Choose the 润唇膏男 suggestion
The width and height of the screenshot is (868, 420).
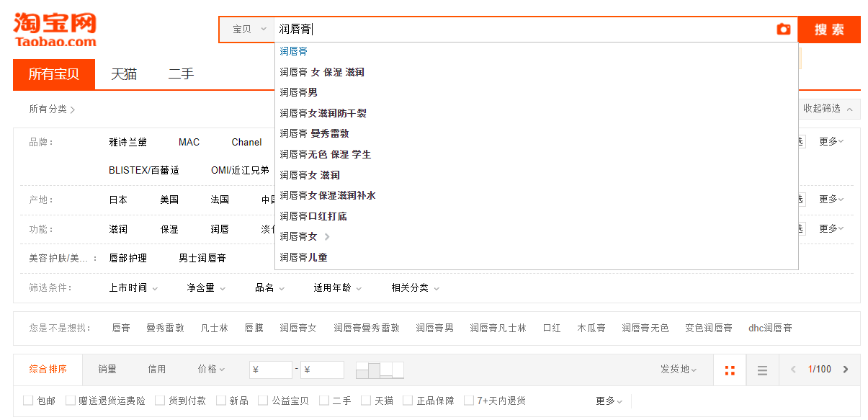299,92
